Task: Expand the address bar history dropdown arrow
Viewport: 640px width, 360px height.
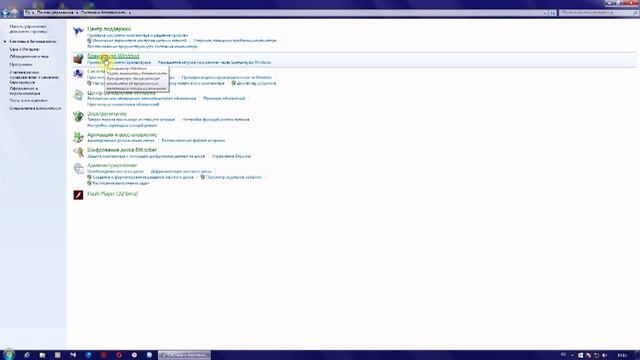Action: pyautogui.click(x=545, y=13)
